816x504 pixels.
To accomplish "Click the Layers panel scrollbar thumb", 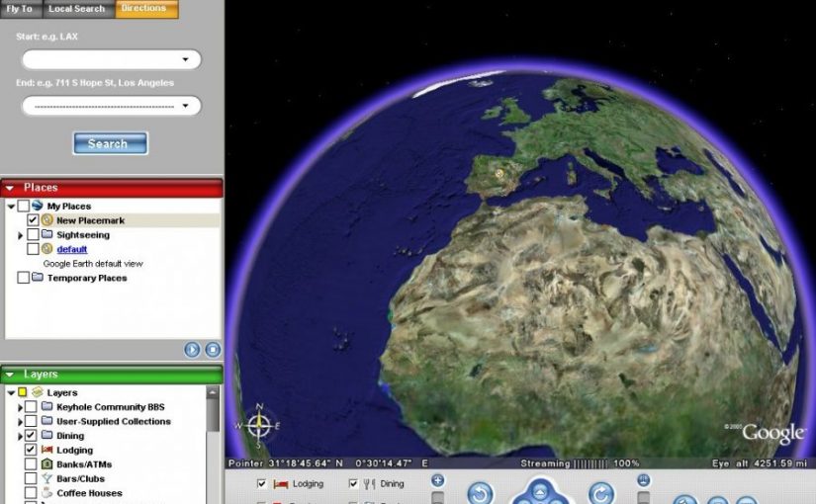I will click(x=213, y=416).
